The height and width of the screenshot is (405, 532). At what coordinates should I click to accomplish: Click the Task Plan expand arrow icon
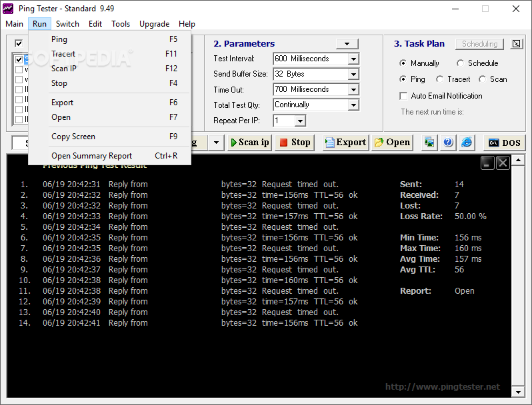pos(516,44)
